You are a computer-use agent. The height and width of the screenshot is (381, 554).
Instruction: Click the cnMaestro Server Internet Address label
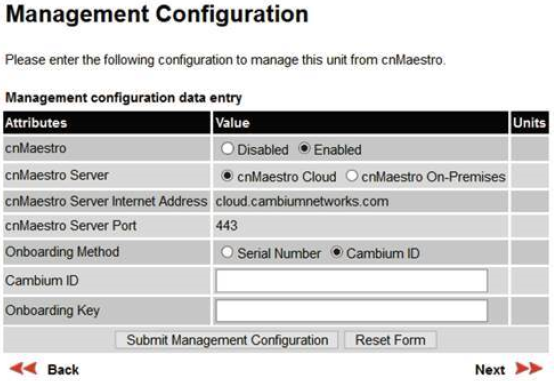(106, 201)
